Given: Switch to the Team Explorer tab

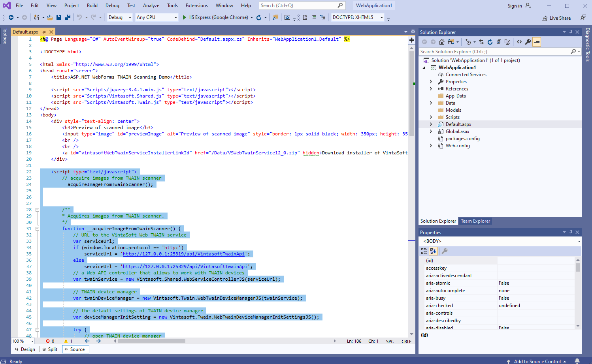Looking at the screenshot, I should (x=475, y=221).
